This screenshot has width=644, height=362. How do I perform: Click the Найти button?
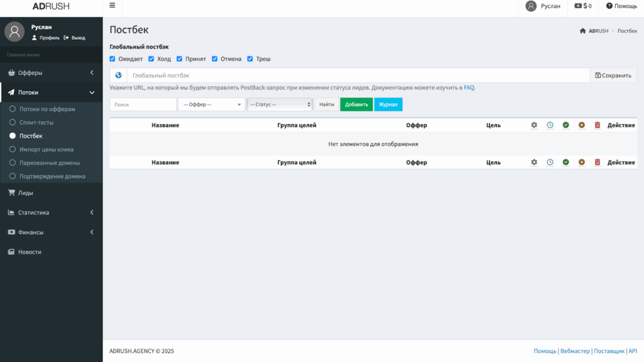click(x=326, y=105)
